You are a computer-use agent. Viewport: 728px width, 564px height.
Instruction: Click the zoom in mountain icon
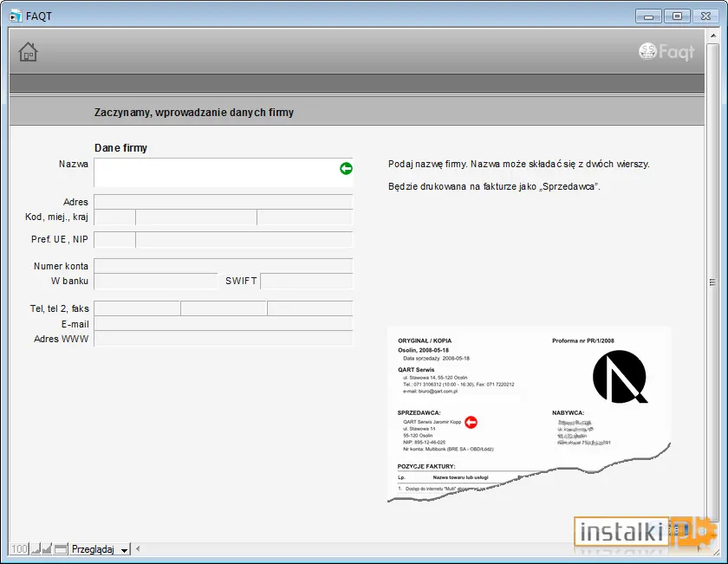point(47,549)
